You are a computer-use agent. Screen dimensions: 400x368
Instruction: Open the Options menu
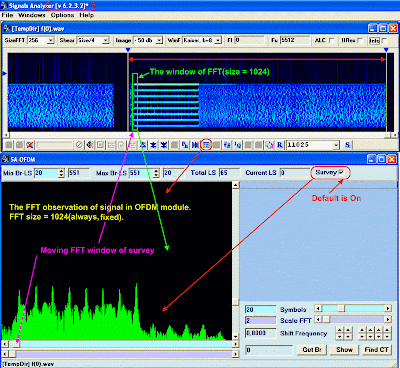coord(62,15)
